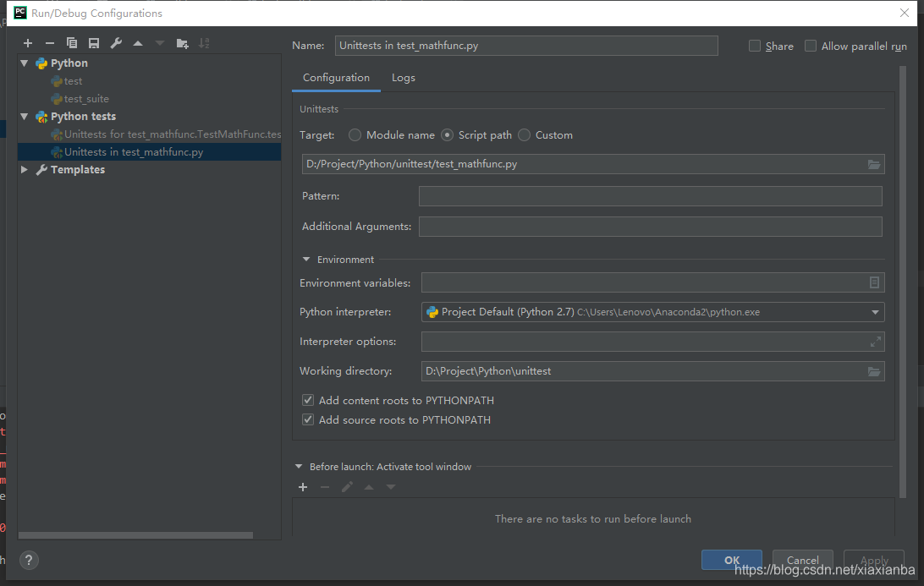Select the Module name target radio
The height and width of the screenshot is (586, 924).
coord(355,134)
